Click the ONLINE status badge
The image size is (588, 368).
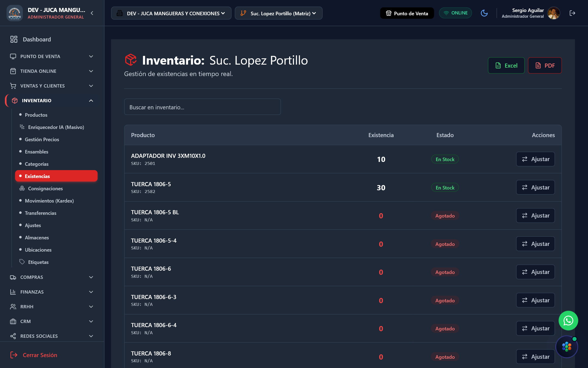pyautogui.click(x=455, y=13)
